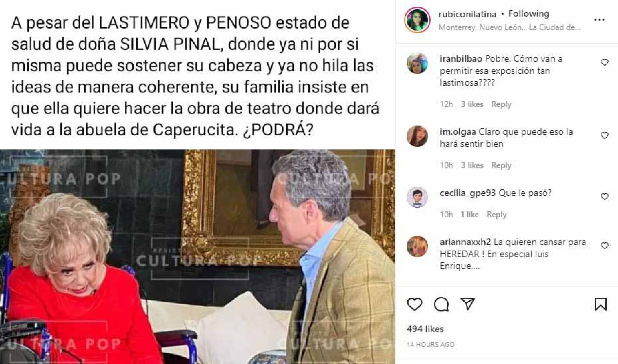Like iranbilbao's comment
618x364 pixels.
click(x=605, y=62)
